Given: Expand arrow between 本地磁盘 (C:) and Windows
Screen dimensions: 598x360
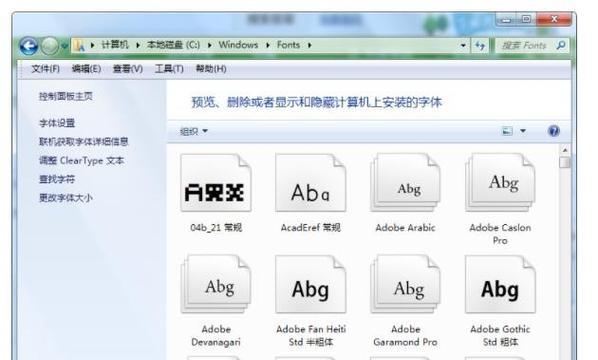Looking at the screenshot, I should point(209,45).
